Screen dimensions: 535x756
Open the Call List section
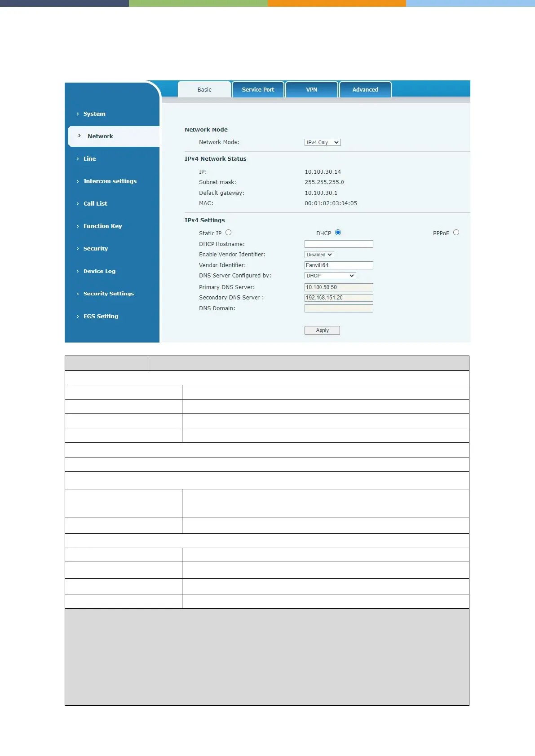point(95,204)
